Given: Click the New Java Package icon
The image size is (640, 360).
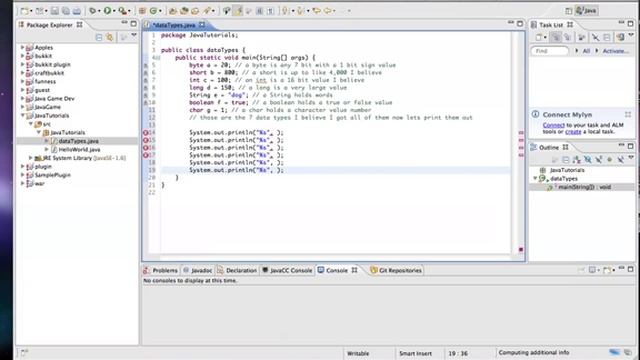Looking at the screenshot, I should click(142, 11).
